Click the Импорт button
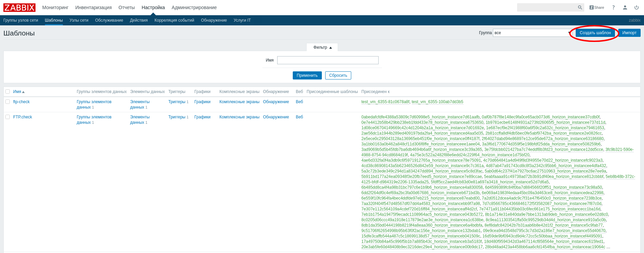The image size is (644, 253). pos(629,33)
